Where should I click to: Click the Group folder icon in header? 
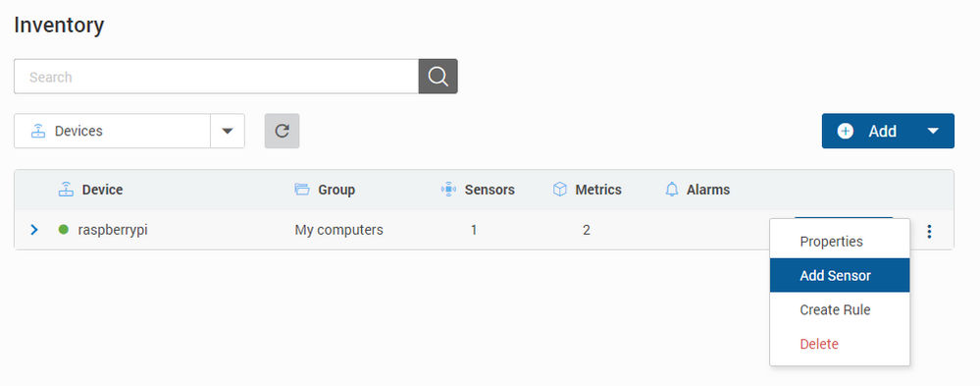(x=302, y=189)
